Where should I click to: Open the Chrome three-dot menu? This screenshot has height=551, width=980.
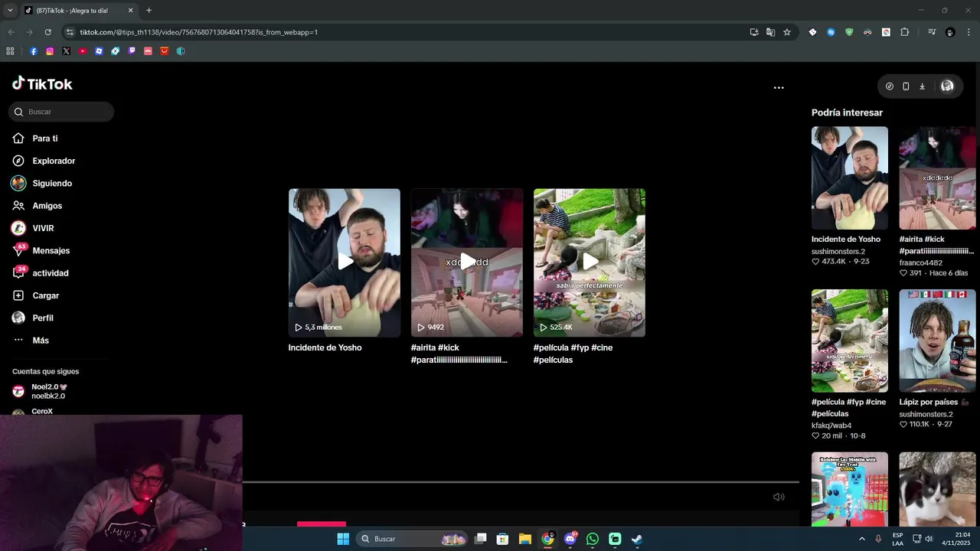coord(969,32)
